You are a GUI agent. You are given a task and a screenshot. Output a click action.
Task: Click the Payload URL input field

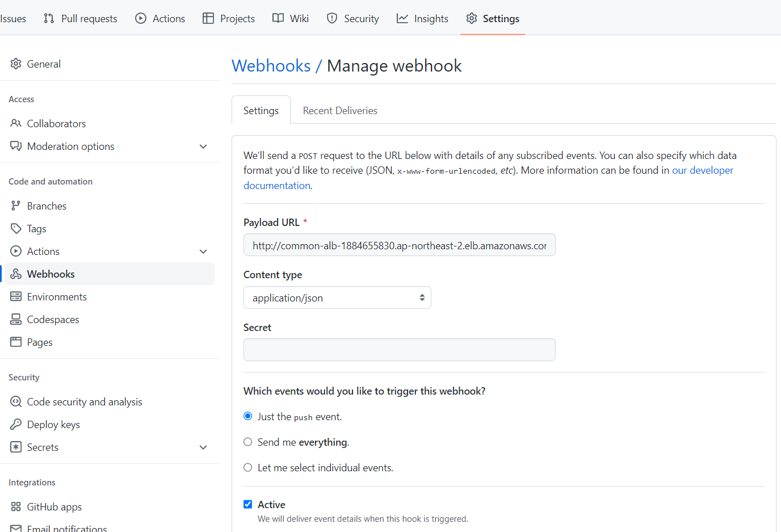(400, 245)
